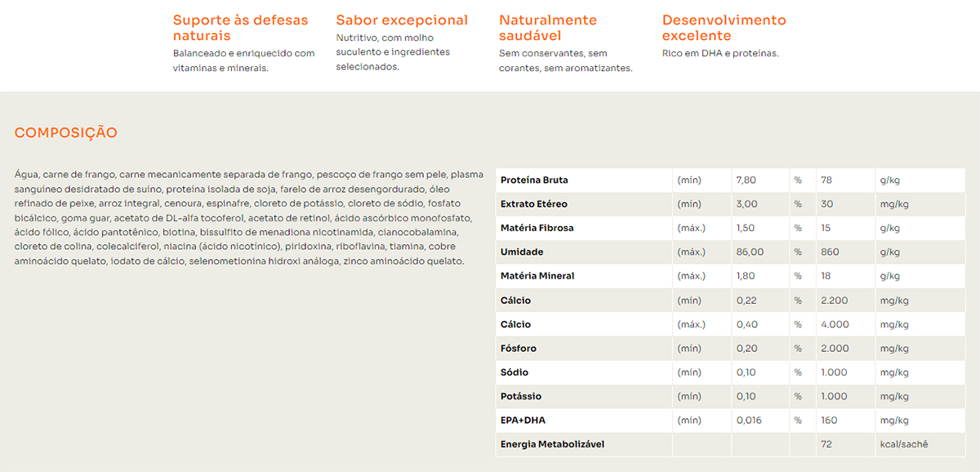The height and width of the screenshot is (472, 980).
Task: Click the "Matéria Mineral" row label
Action: (x=537, y=276)
